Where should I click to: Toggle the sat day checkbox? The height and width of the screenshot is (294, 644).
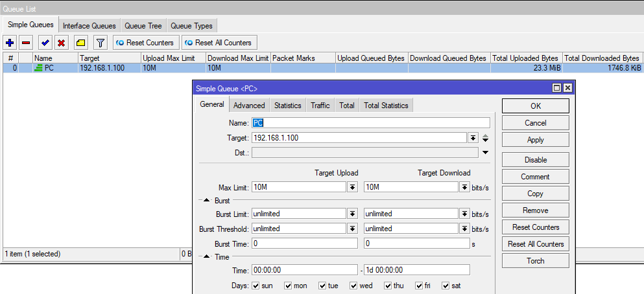pos(446,286)
